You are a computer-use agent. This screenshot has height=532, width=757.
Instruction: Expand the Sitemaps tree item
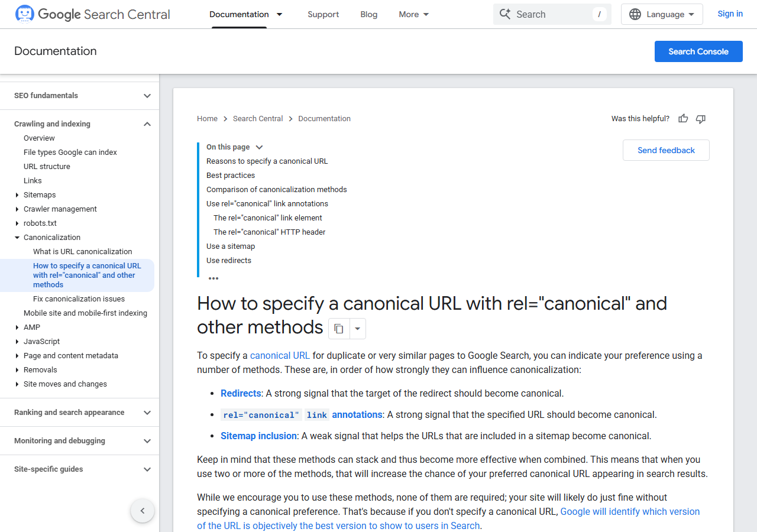[x=17, y=195]
